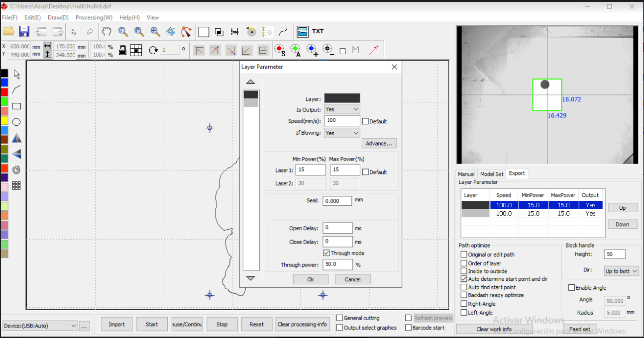
Task: Select the array grid tool in left toolbar
Action: point(16,185)
